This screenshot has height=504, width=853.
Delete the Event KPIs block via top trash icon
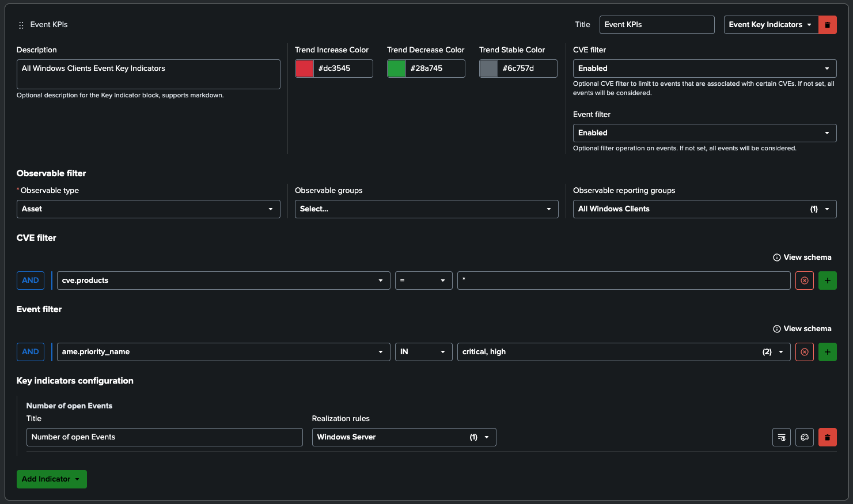(828, 25)
